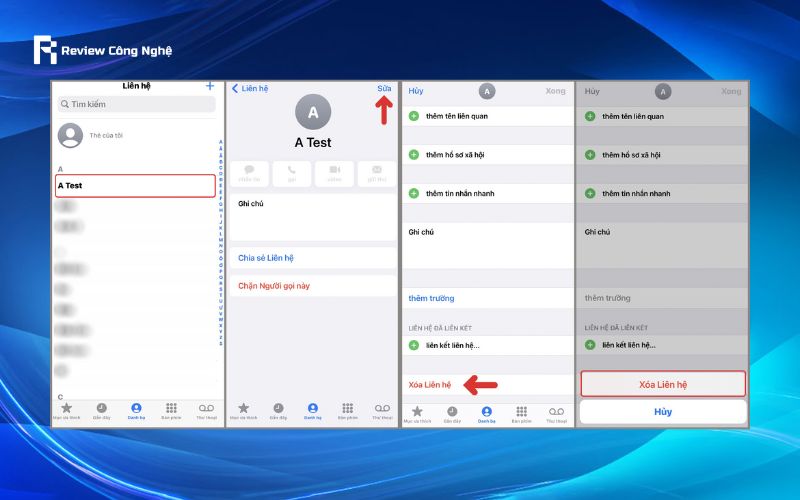Go back via the Liên hệ chevron
The height and width of the screenshot is (500, 800).
click(x=250, y=88)
